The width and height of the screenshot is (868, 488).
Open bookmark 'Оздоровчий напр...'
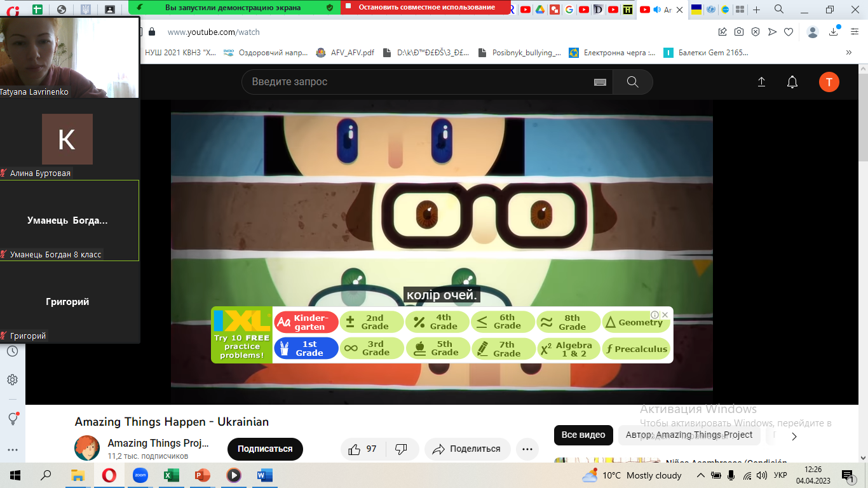[266, 53]
